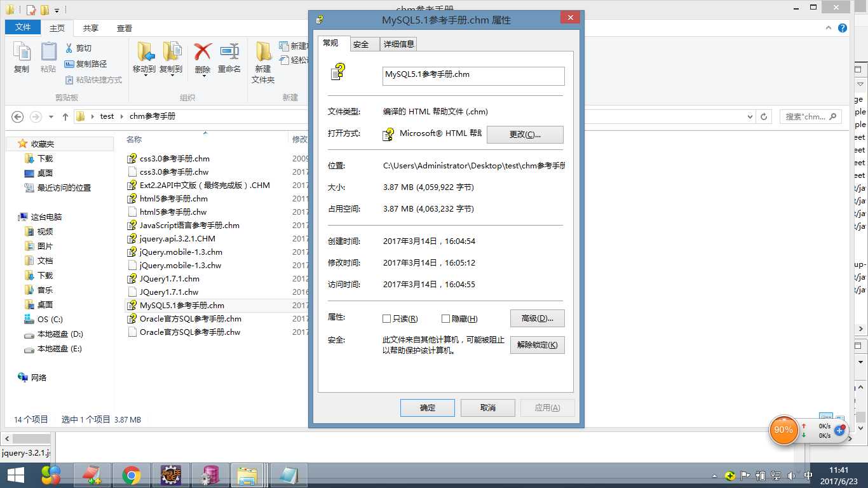Screen dimensions: 868x488
Task: Click the css3.0参考手册.chm file icon
Action: click(x=132, y=158)
